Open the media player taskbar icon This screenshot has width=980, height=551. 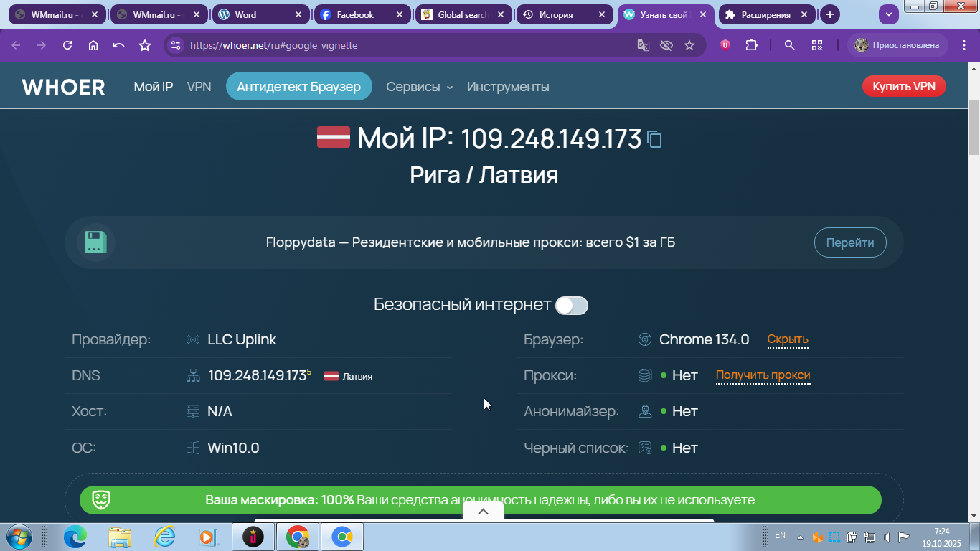(207, 536)
